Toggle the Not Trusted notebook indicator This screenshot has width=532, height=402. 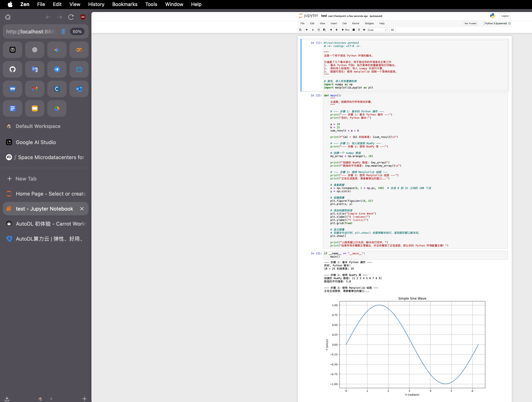click(470, 23)
